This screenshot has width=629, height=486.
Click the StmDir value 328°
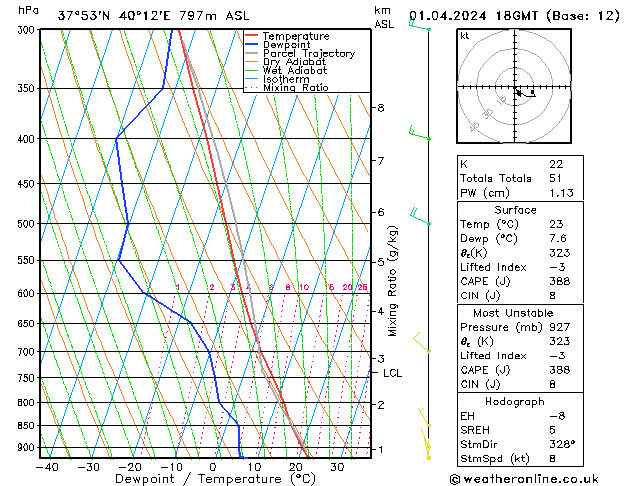pyautogui.click(x=562, y=445)
